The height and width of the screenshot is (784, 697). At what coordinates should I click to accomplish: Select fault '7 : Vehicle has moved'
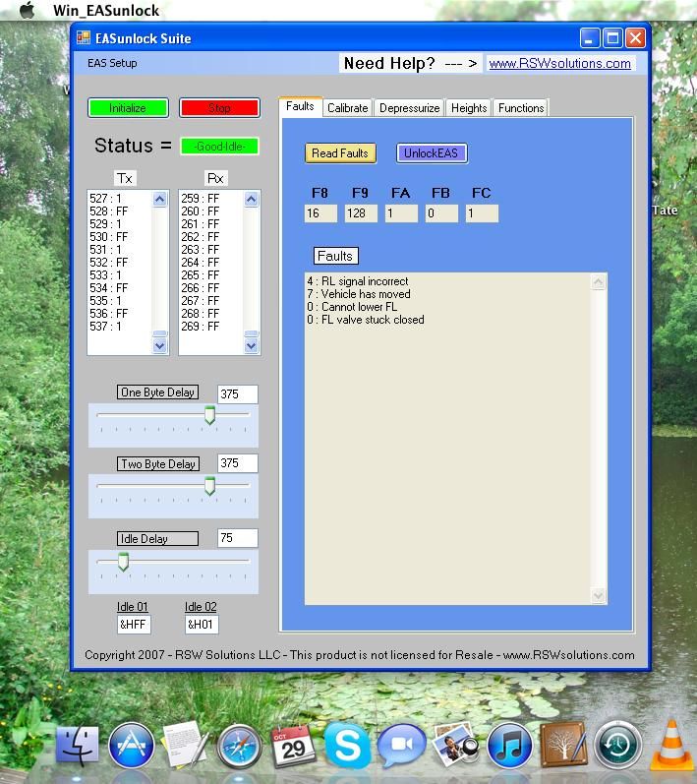point(359,294)
